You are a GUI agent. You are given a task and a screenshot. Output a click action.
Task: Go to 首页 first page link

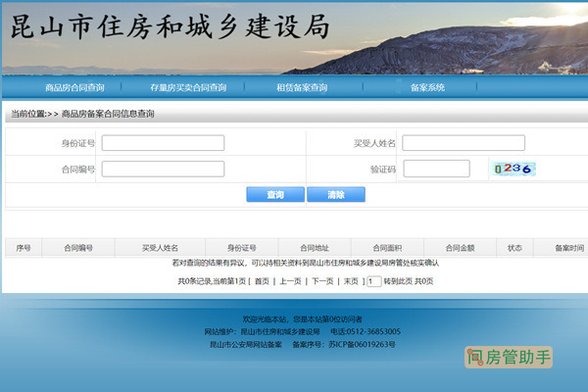coord(262,281)
